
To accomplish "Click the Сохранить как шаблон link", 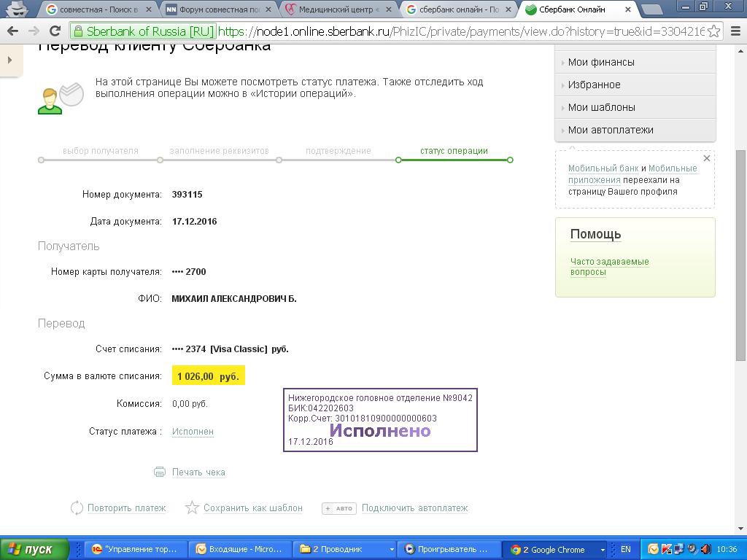I will pos(253,508).
